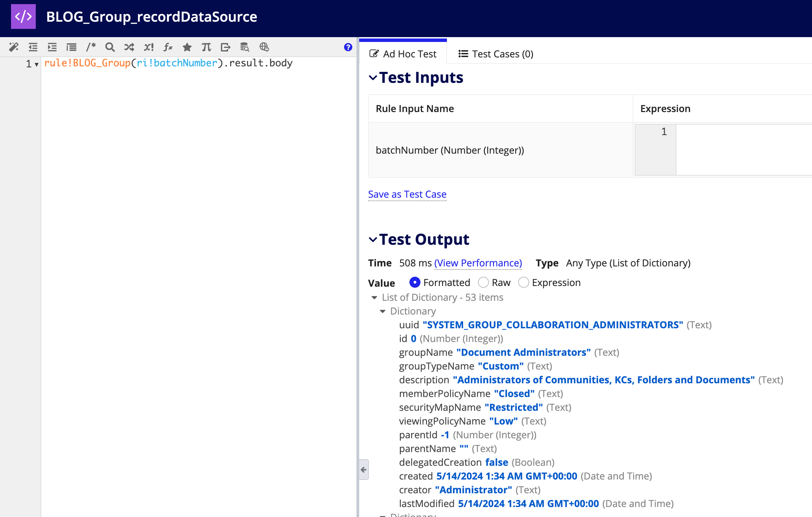The image size is (812, 517).
Task: Click the blue help question icon
Action: coord(348,47)
